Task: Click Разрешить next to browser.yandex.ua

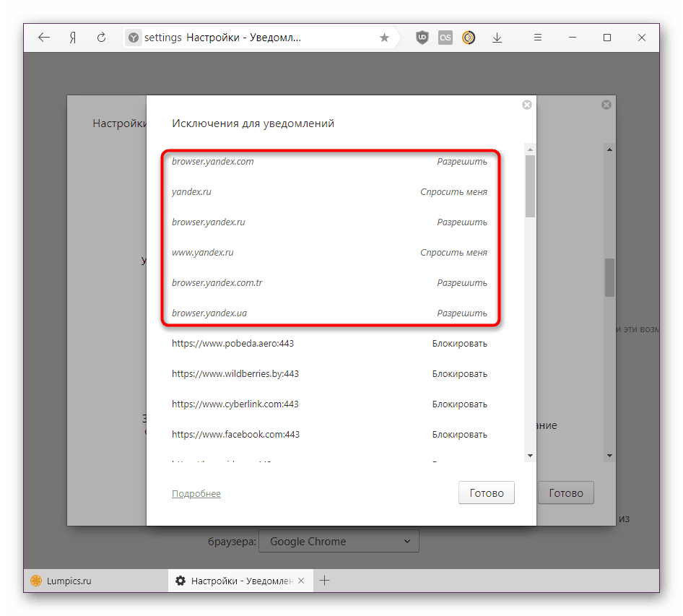Action: point(462,313)
